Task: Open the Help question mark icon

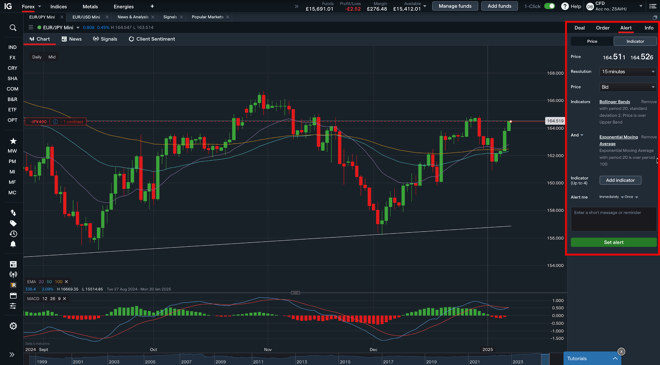Action: [565, 6]
